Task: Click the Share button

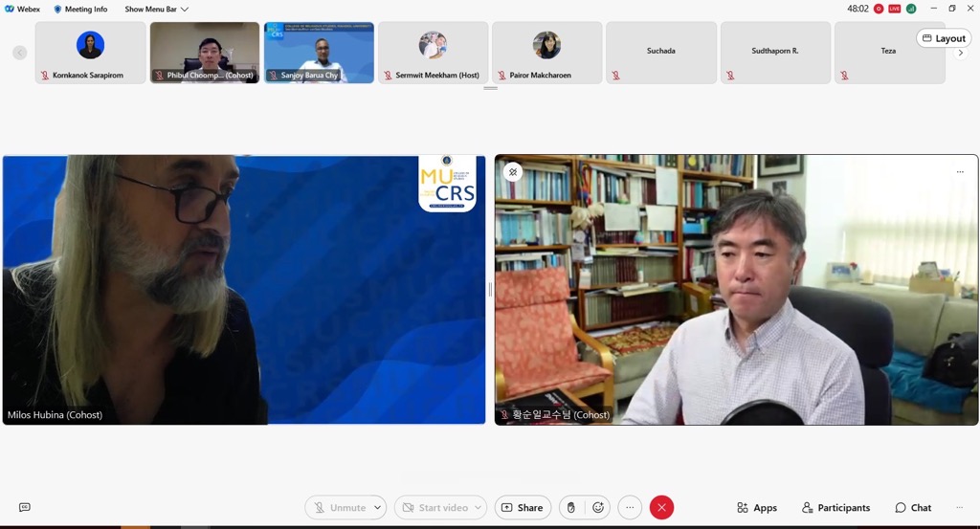Action: coord(523,508)
